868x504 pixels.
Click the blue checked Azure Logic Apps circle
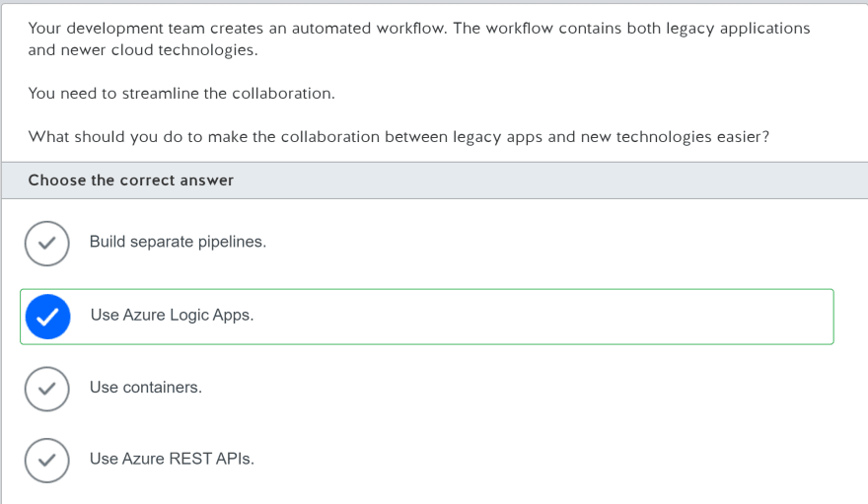click(47, 317)
